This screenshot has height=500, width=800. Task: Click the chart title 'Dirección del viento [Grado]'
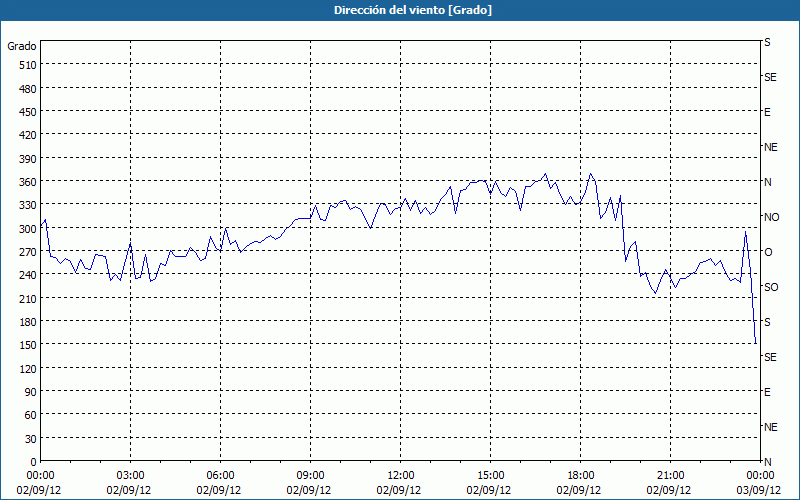[x=413, y=10]
